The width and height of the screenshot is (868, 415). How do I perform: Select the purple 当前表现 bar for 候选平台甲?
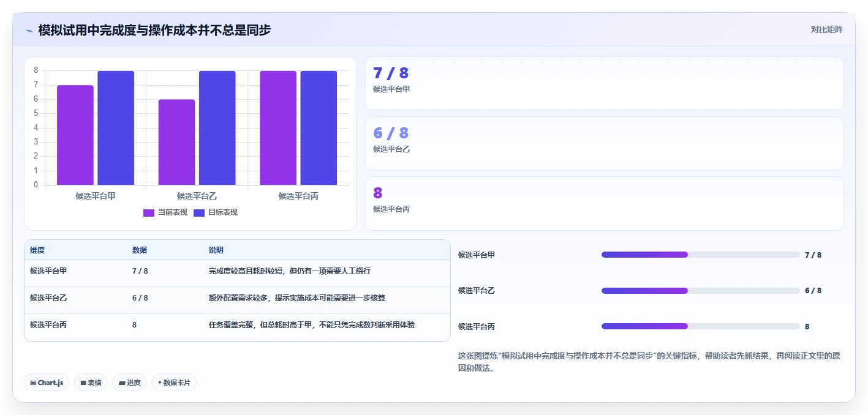coord(75,135)
